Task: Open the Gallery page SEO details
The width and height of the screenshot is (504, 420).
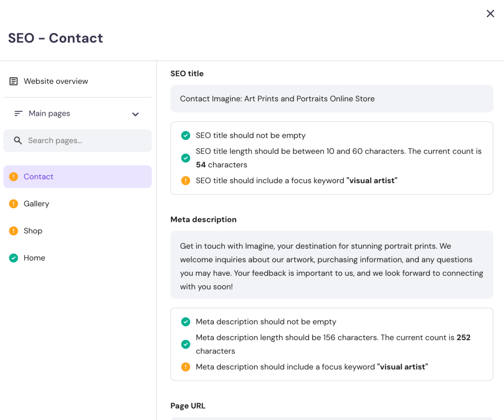Action: pyautogui.click(x=37, y=203)
